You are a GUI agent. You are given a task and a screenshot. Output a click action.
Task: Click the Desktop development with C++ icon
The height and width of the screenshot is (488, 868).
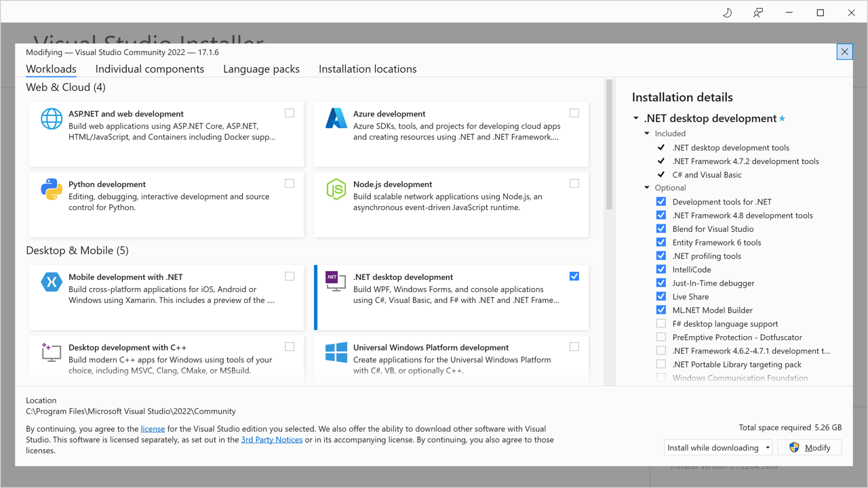pyautogui.click(x=52, y=352)
